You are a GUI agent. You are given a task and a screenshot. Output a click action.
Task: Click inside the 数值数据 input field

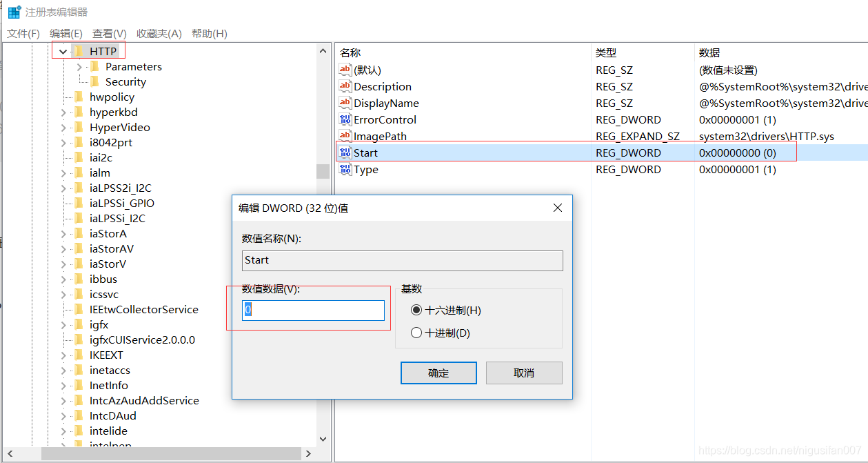coord(312,309)
